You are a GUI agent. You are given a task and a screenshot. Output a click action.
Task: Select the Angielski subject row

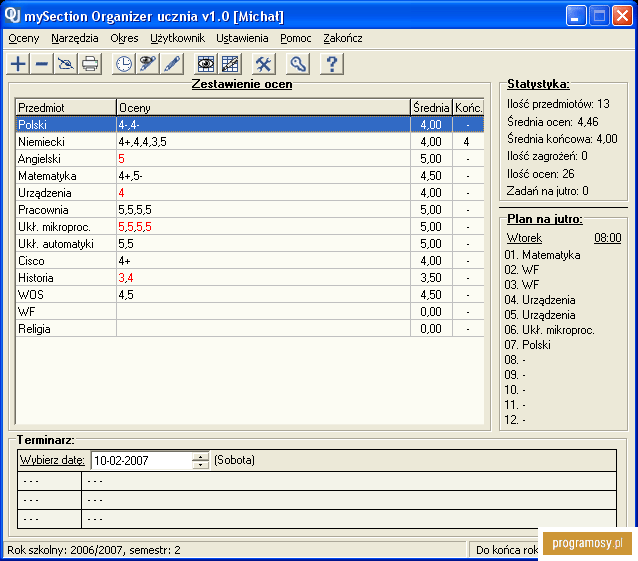[x=250, y=159]
